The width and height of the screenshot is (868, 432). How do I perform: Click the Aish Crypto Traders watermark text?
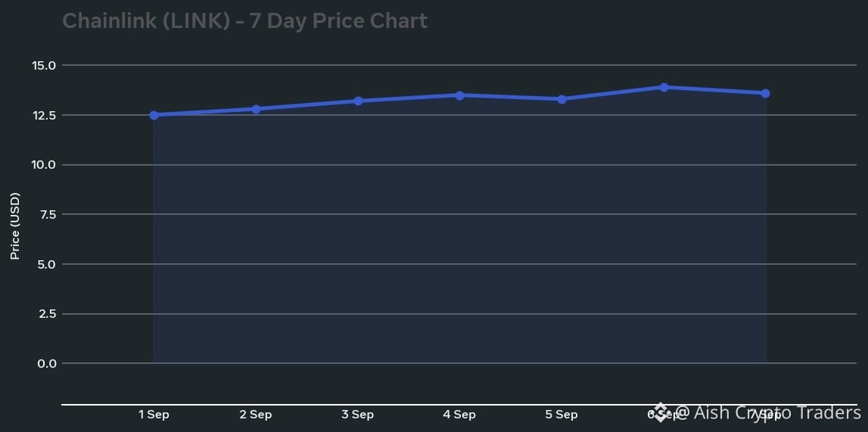pos(767,412)
